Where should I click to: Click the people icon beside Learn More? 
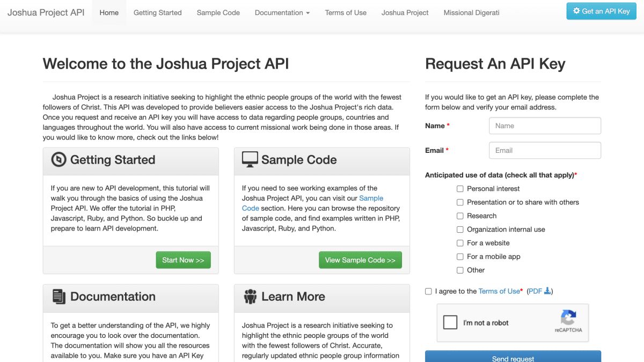(x=250, y=297)
